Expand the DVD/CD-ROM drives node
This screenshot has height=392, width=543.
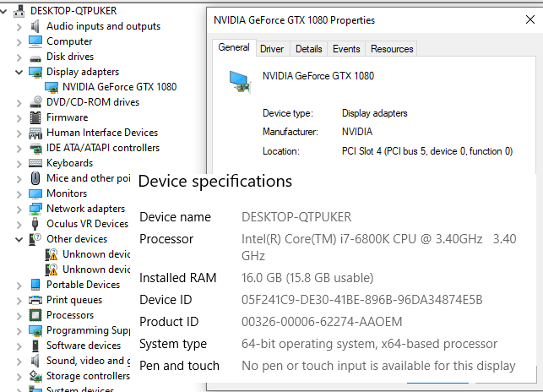point(19,103)
